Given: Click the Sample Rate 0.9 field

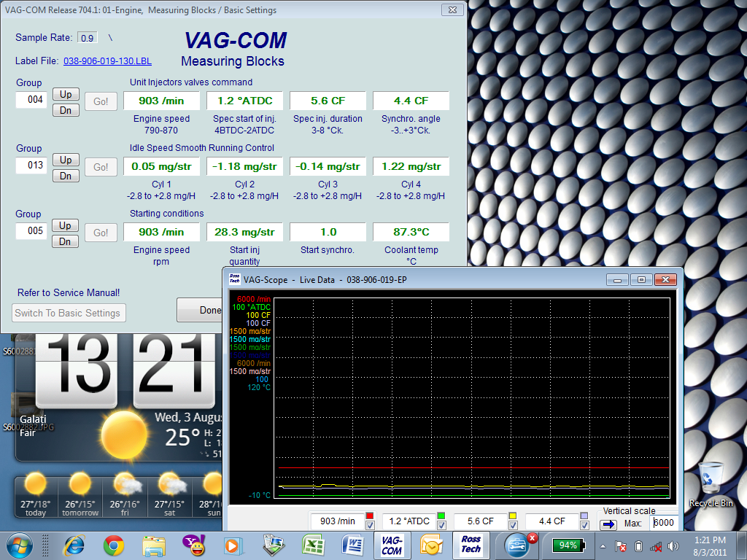Looking at the screenshot, I should click(88, 38).
